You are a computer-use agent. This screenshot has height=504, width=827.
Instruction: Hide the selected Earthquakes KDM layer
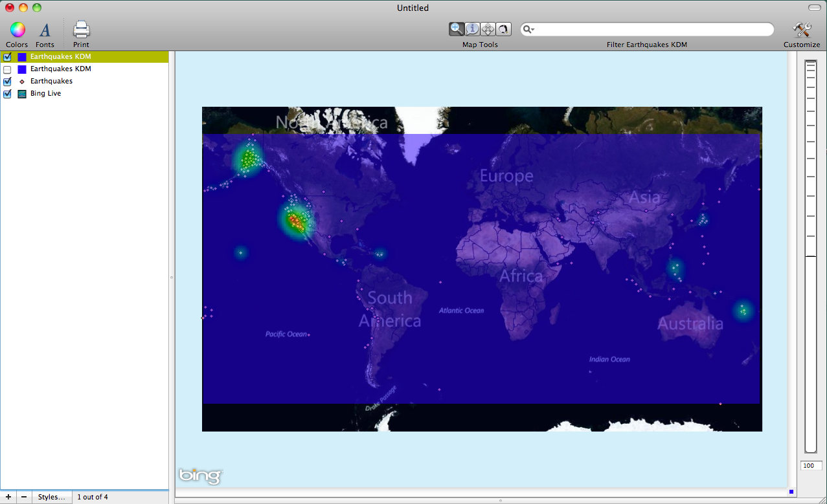[x=8, y=57]
